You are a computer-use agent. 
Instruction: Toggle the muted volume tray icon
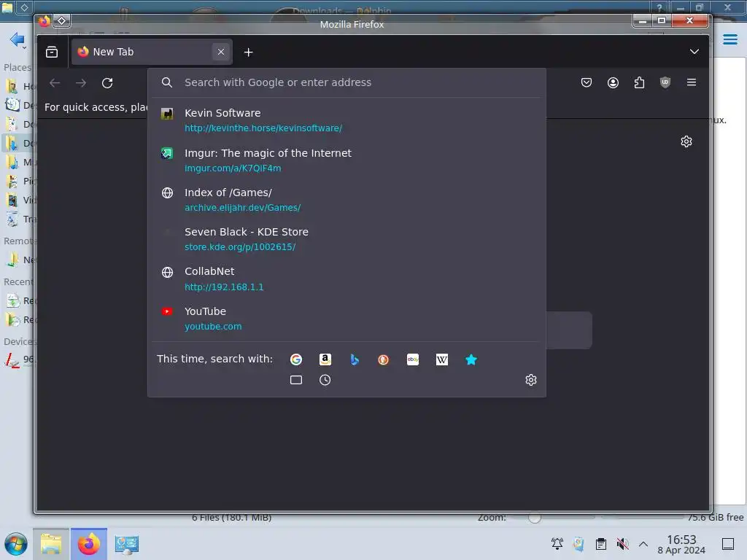pos(622,543)
